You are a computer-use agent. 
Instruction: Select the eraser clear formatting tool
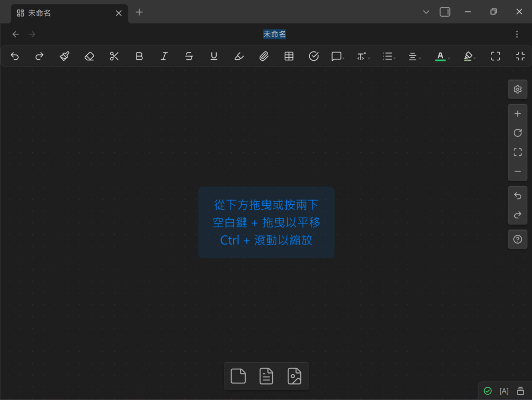point(89,56)
